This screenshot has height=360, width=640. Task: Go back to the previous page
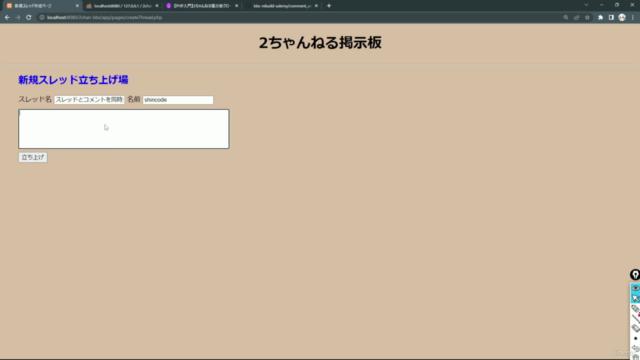point(7,18)
